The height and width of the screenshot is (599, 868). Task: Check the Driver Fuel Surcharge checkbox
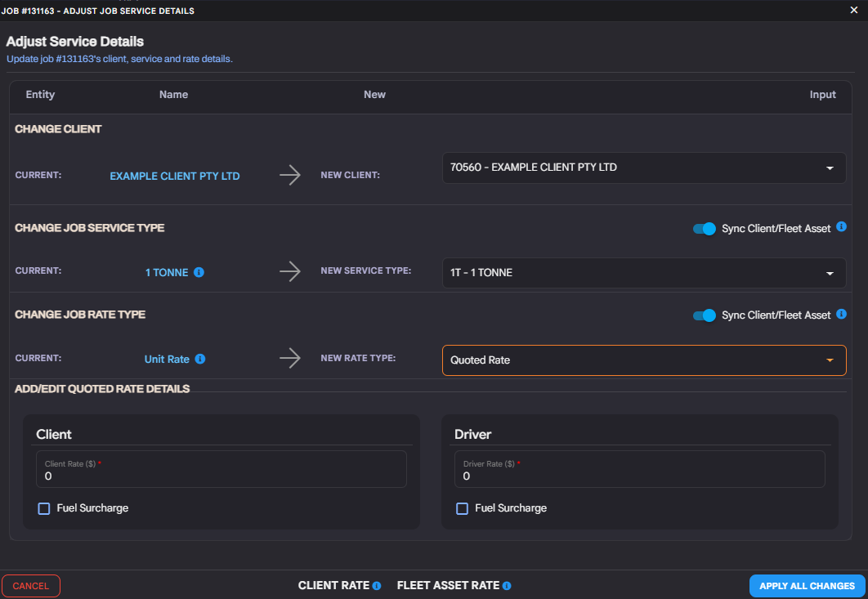click(x=463, y=508)
